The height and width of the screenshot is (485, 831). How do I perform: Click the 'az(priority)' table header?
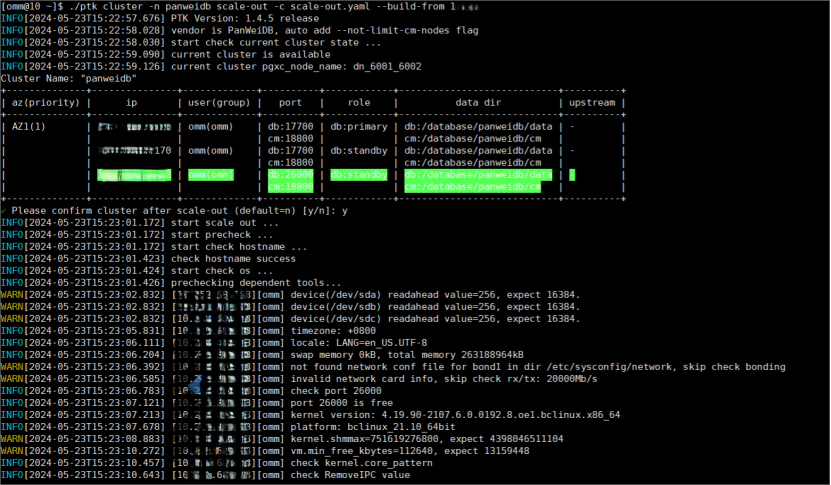tap(46, 103)
